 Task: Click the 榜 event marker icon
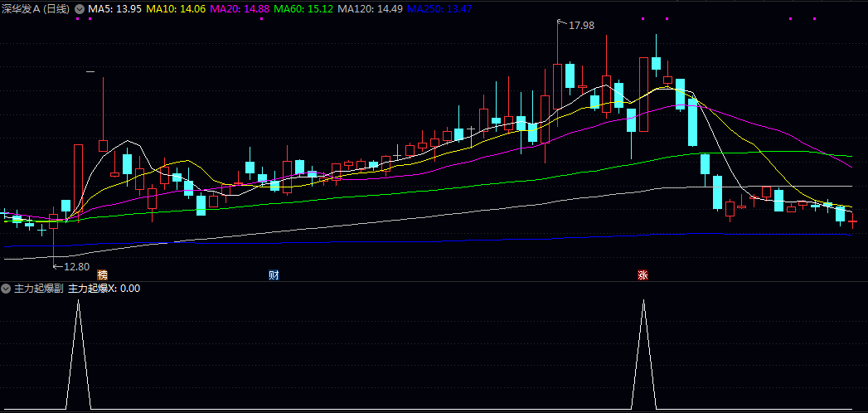coord(103,275)
